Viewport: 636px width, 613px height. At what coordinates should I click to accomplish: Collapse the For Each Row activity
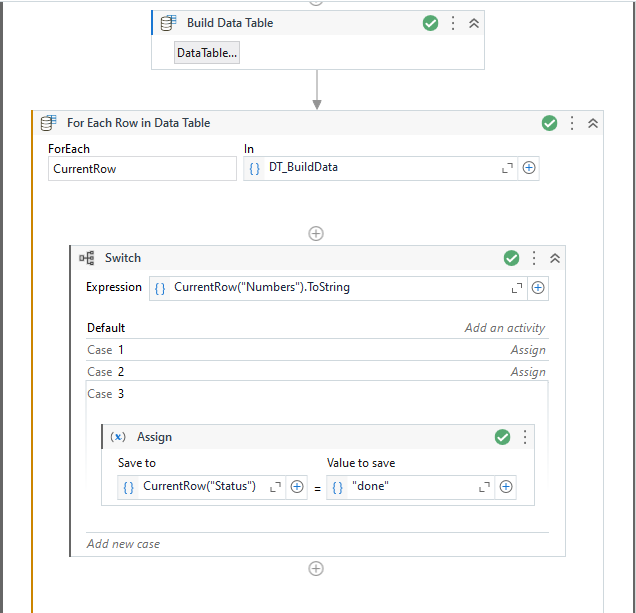pos(593,123)
